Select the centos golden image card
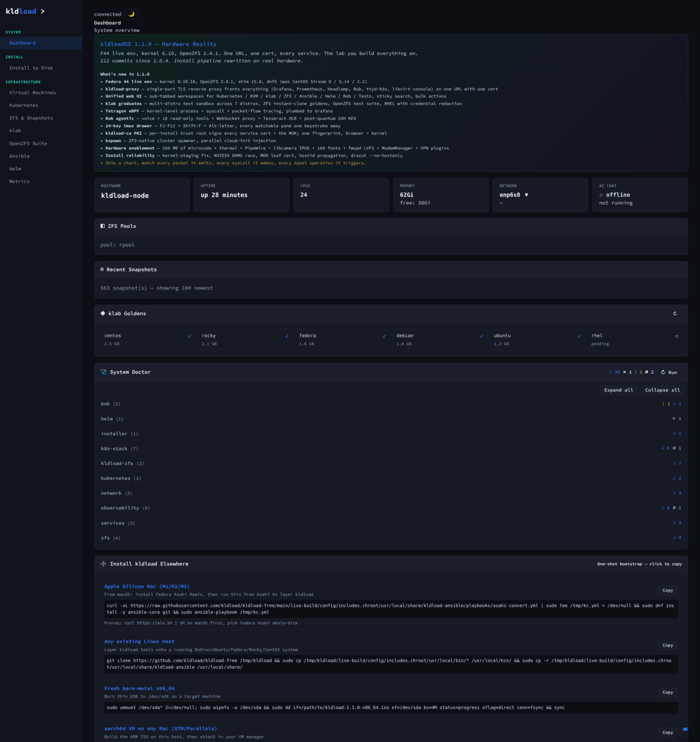700x742 pixels. tap(147, 340)
